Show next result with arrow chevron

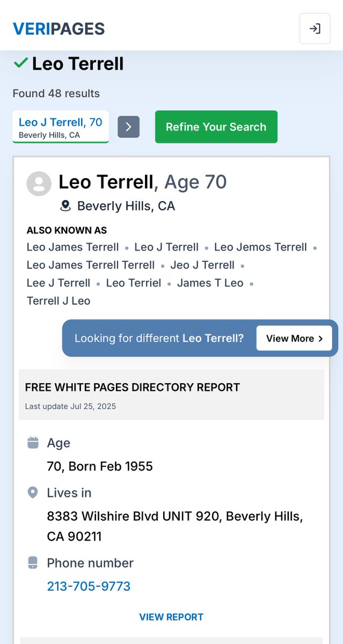coord(129,127)
